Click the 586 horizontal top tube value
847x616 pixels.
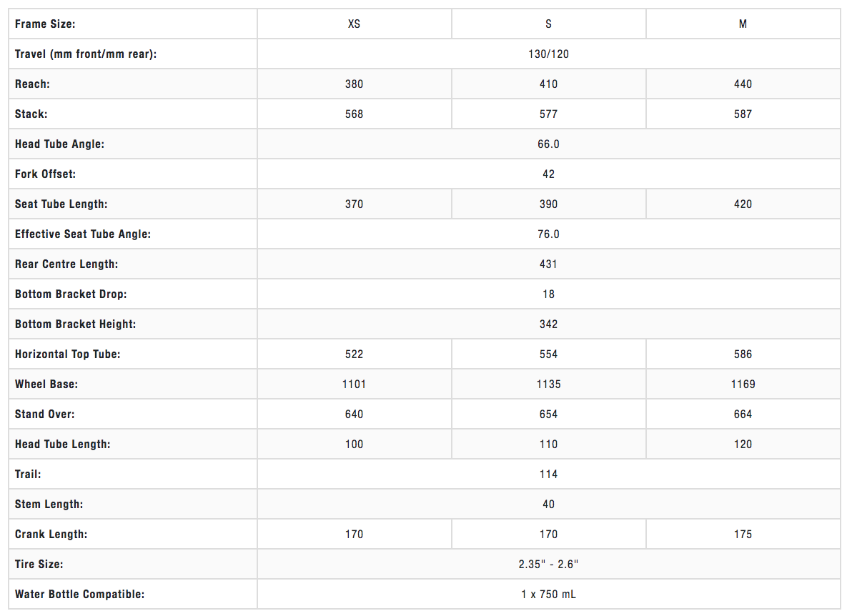743,354
